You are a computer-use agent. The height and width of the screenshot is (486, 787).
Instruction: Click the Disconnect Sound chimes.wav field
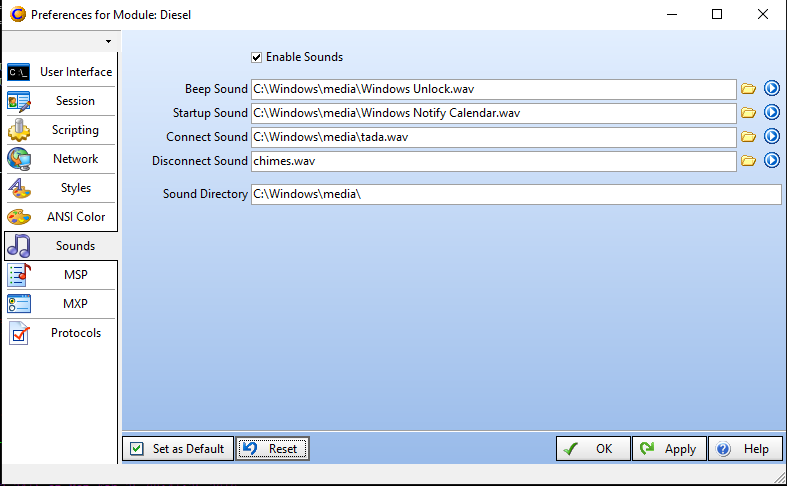click(494, 161)
